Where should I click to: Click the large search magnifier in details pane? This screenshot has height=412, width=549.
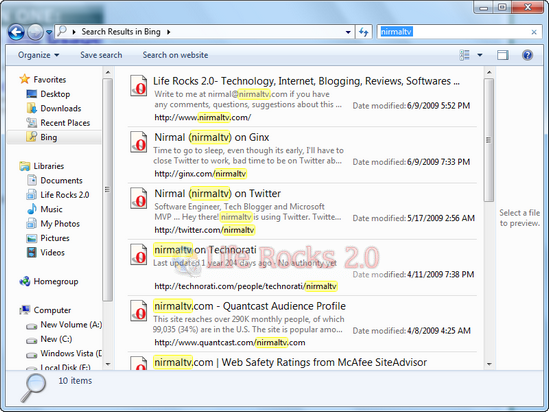(x=33, y=387)
